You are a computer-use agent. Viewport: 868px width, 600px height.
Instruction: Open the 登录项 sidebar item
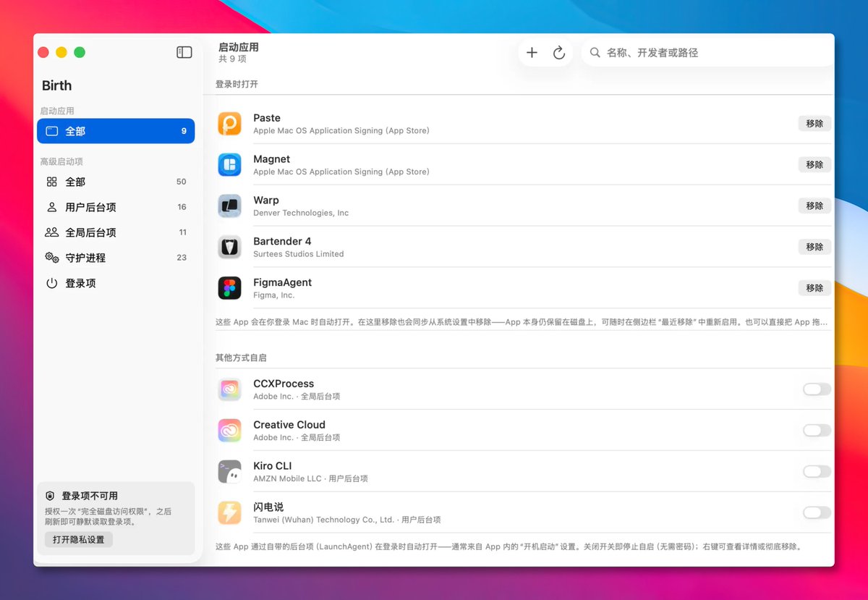coord(116,283)
